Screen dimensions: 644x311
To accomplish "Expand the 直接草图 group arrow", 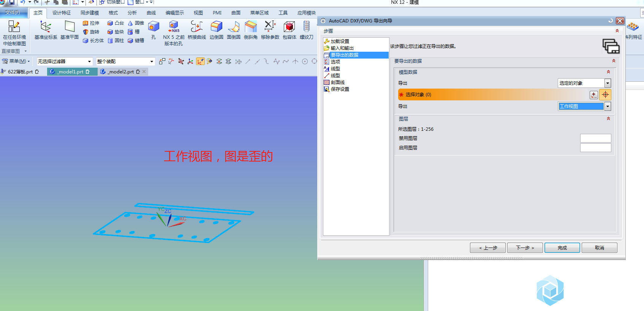I will coord(25,51).
